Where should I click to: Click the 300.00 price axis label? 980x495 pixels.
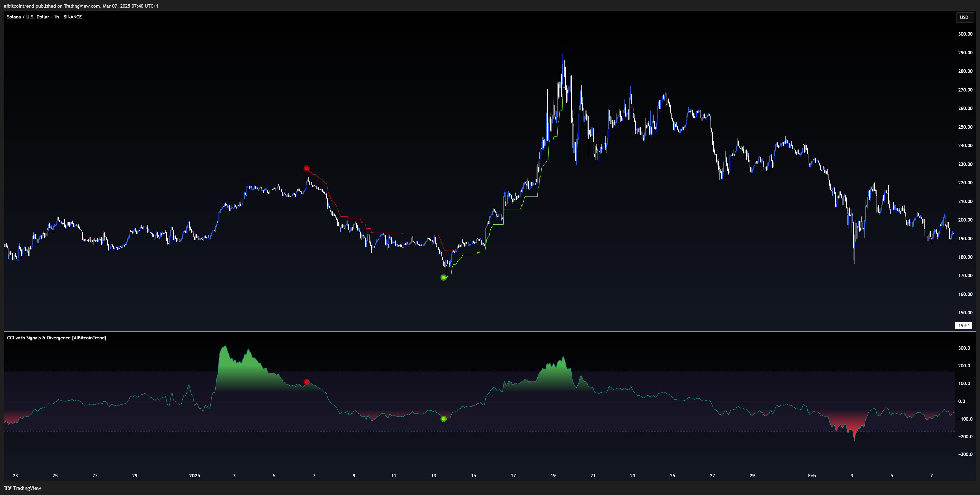coord(965,34)
